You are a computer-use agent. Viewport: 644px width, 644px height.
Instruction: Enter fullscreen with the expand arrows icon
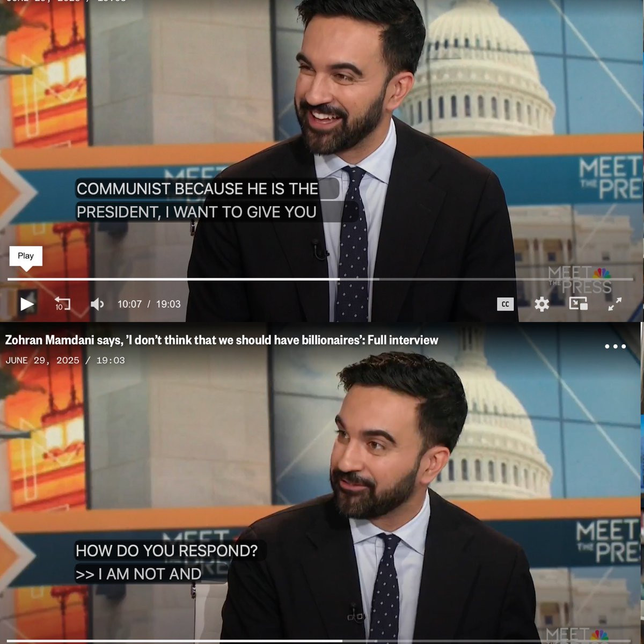point(615,304)
